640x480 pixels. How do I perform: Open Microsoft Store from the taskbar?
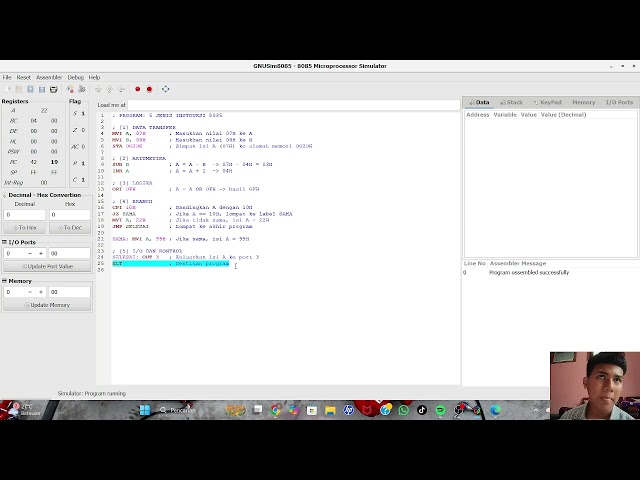point(312,410)
